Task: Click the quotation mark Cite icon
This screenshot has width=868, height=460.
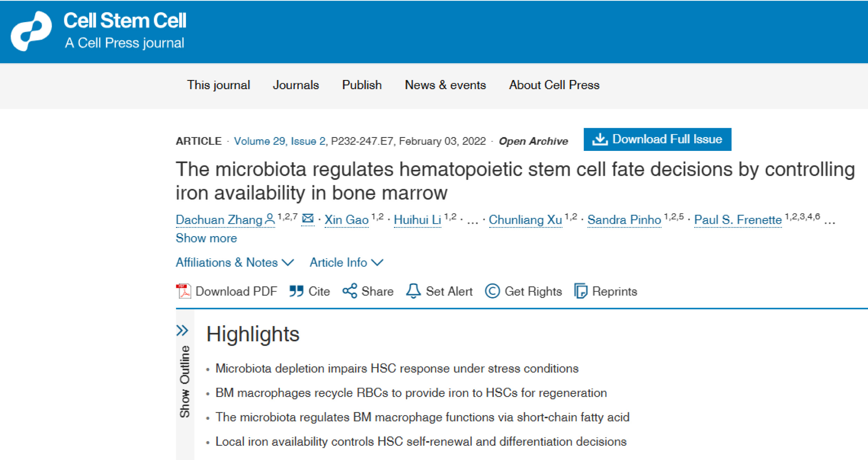Action: point(296,291)
